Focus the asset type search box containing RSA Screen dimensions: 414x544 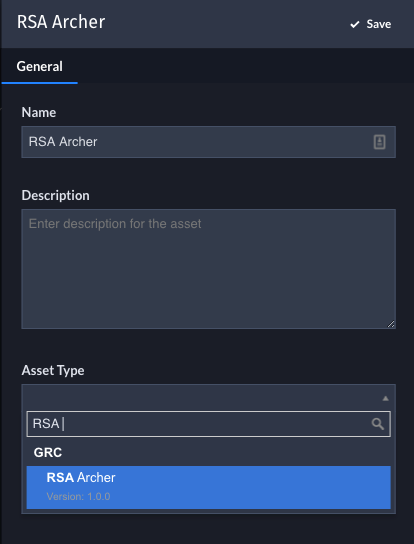pyautogui.click(x=208, y=424)
